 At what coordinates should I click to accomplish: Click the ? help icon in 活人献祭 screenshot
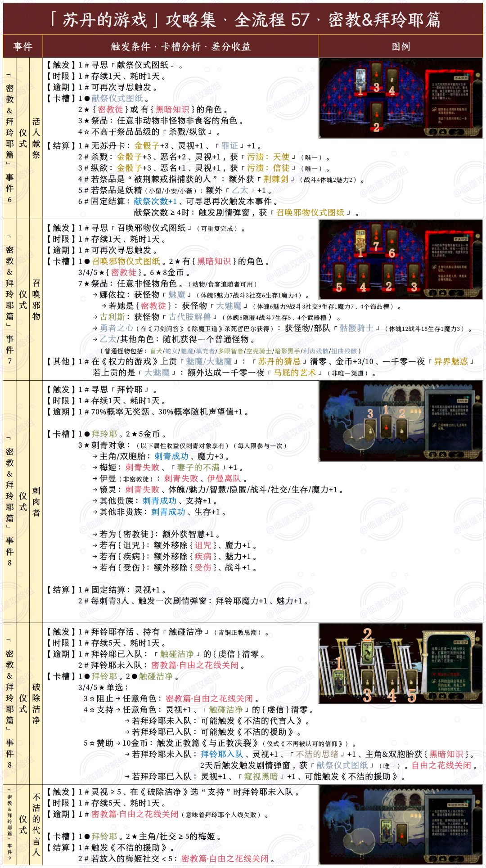click(478, 75)
